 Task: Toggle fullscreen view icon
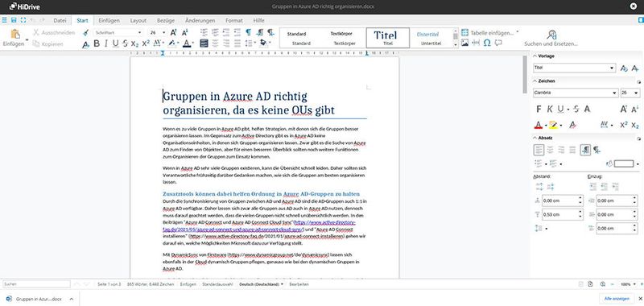[23, 20]
